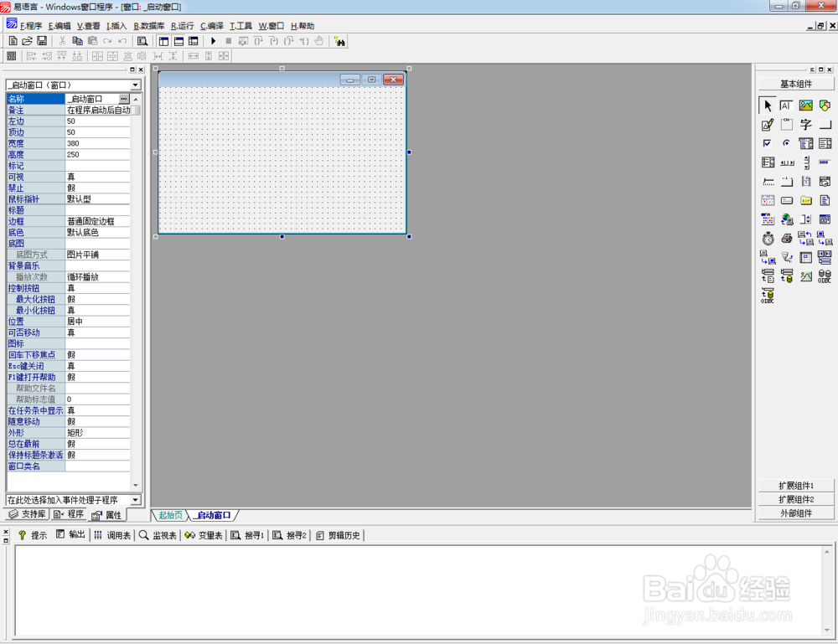Viewport: 838px width, 644px height.
Task: Pick the edit box (AI) component
Action: coord(786,106)
